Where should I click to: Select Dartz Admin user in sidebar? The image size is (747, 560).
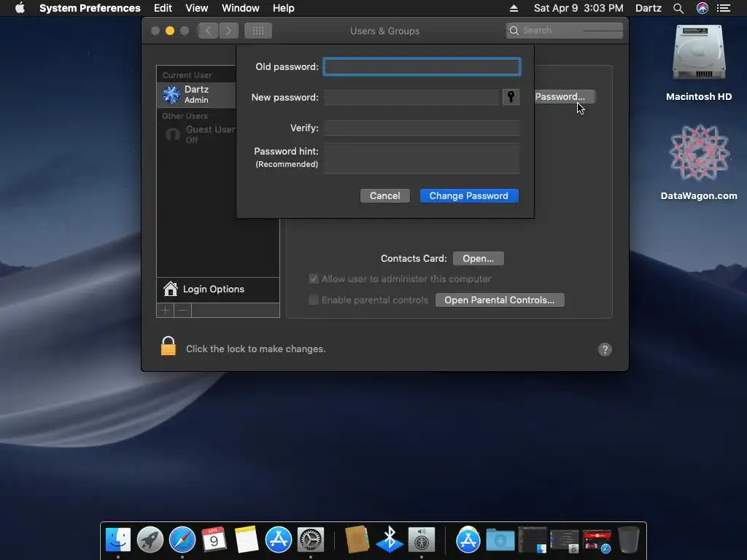(x=196, y=94)
